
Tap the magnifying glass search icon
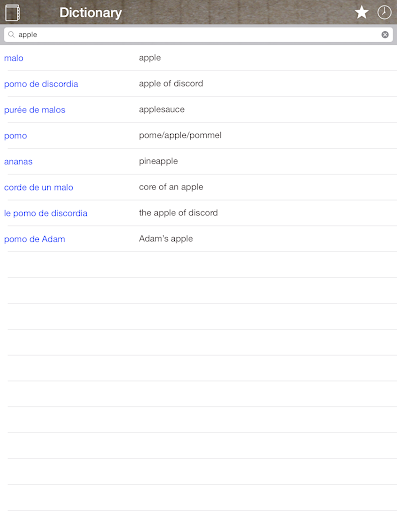11,35
